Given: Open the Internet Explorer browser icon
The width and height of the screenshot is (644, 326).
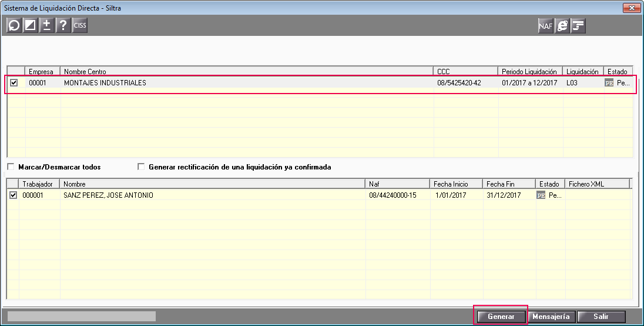Looking at the screenshot, I should (562, 26).
